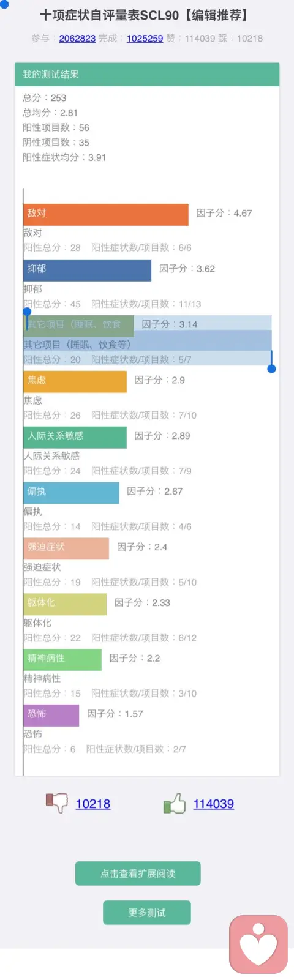Screen dimensions: 294x980
Task: Tap the selection handle above 其它项目 bar
Action: click(27, 312)
